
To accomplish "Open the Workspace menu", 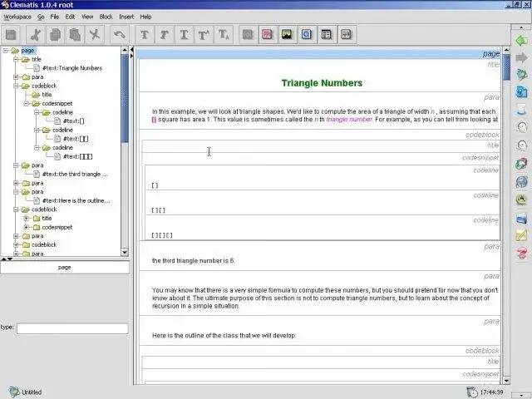I will click(x=17, y=17).
